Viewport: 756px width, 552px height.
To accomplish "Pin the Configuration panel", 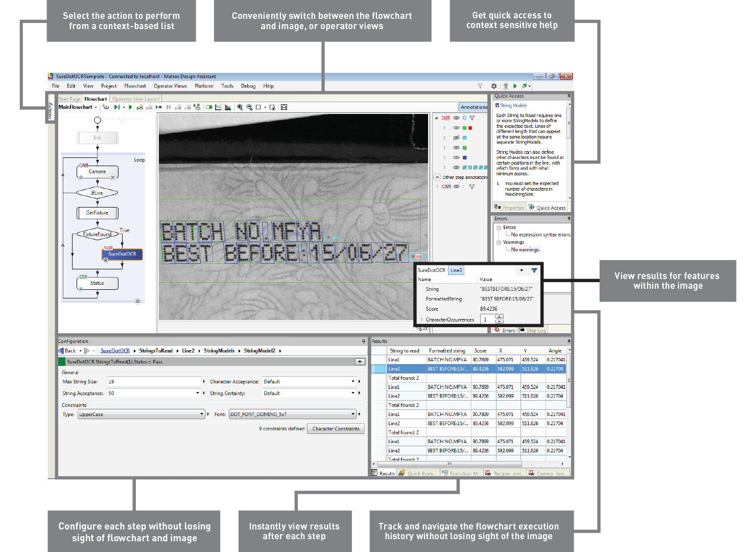I will 364,341.
